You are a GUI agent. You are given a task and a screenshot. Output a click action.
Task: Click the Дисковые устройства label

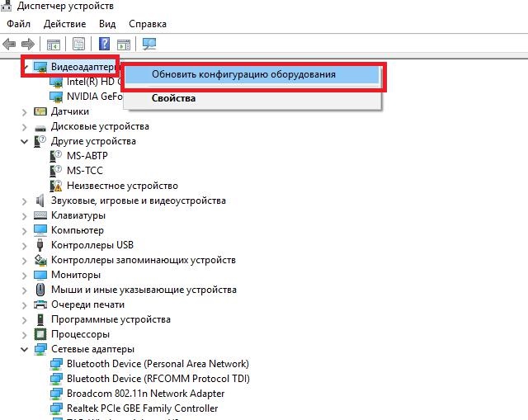[x=100, y=126]
